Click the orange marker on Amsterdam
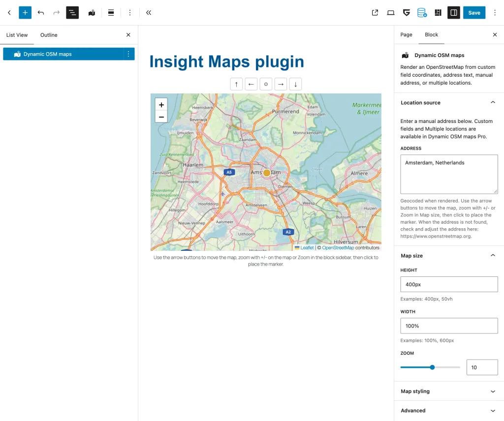 (266, 173)
